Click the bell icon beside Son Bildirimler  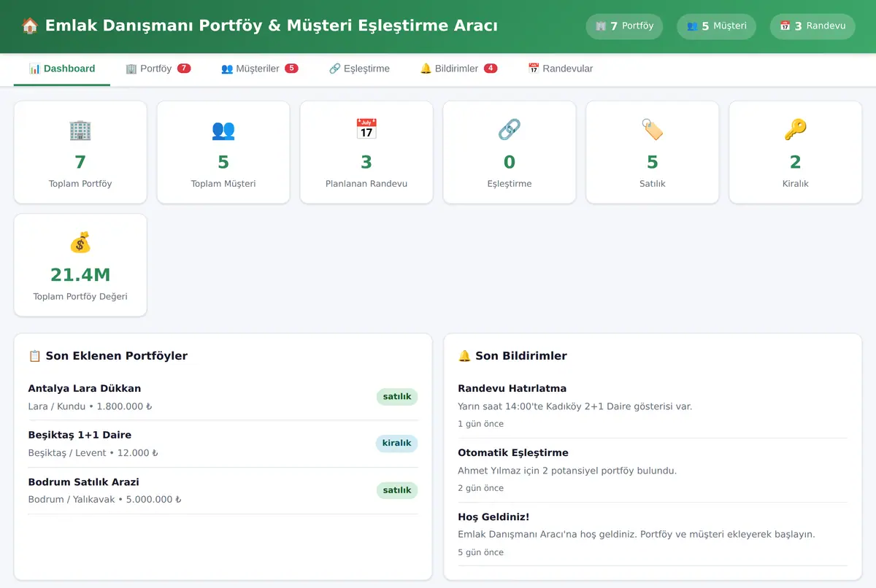pos(464,356)
